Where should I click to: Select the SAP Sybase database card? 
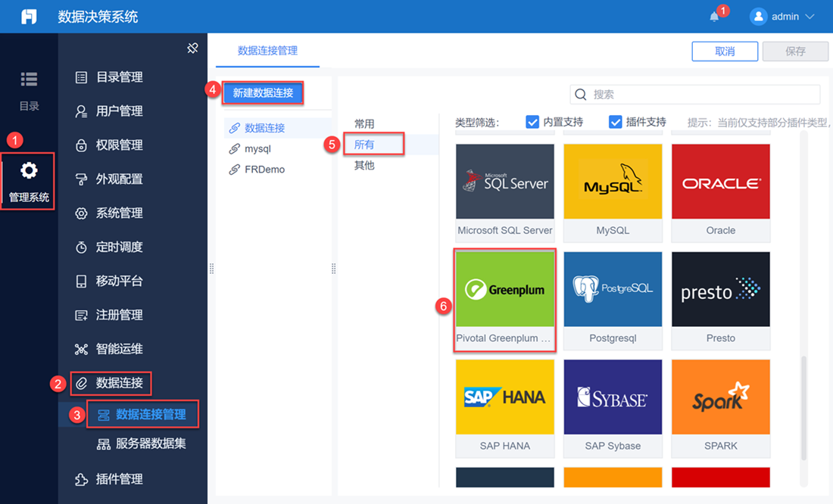pyautogui.click(x=613, y=408)
